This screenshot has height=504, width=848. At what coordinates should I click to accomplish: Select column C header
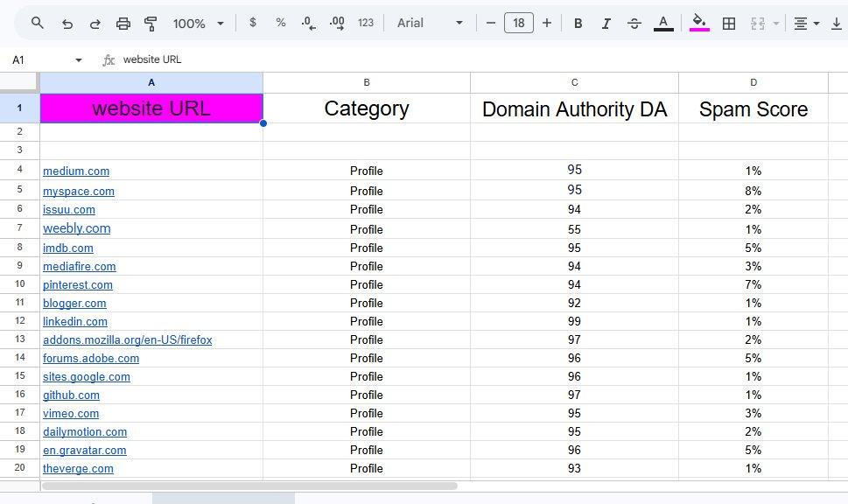click(574, 83)
